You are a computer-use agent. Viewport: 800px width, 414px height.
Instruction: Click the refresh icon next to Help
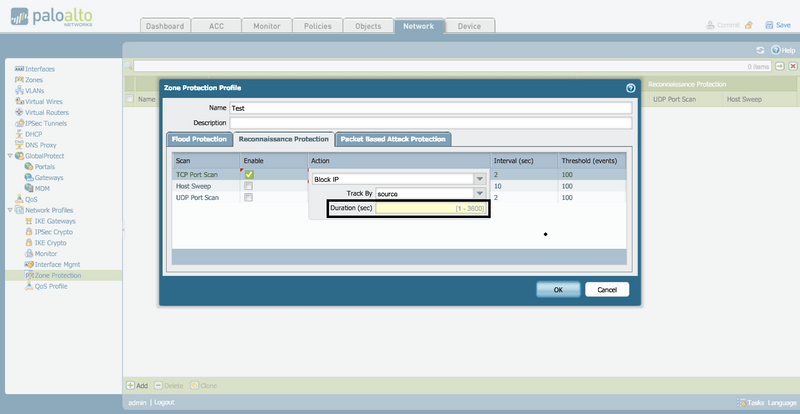click(760, 50)
